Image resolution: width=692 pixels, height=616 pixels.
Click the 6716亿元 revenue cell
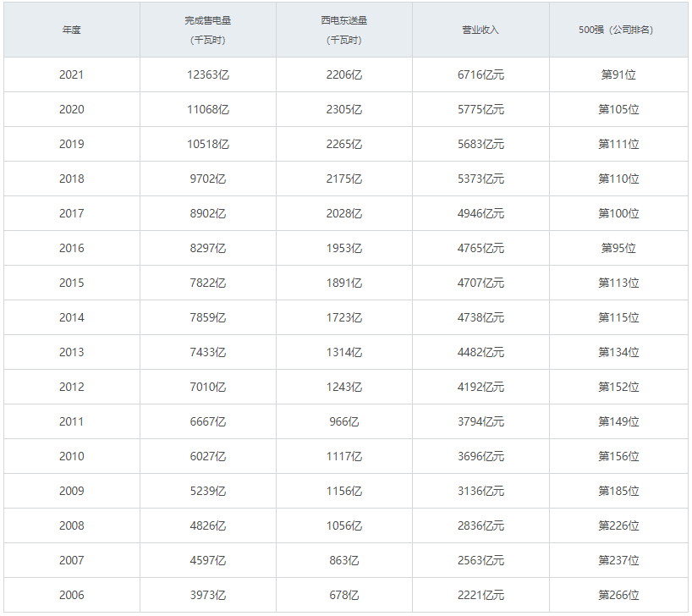[x=481, y=74]
